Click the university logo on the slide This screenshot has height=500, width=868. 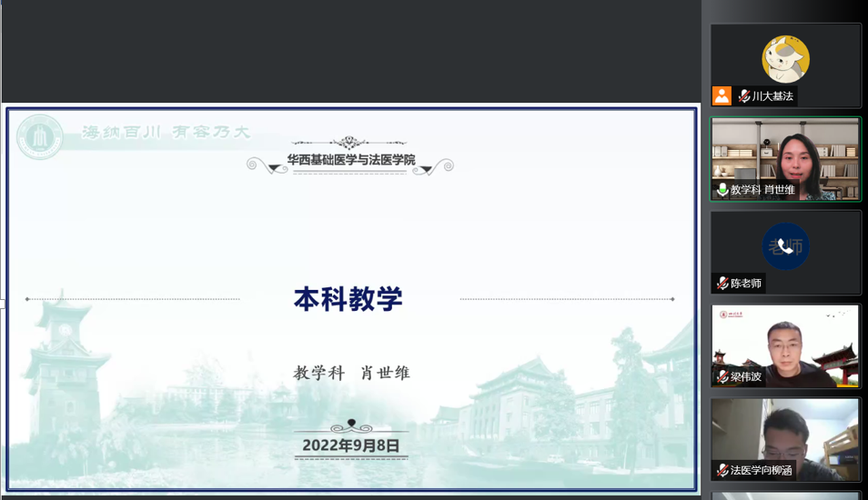(x=39, y=138)
